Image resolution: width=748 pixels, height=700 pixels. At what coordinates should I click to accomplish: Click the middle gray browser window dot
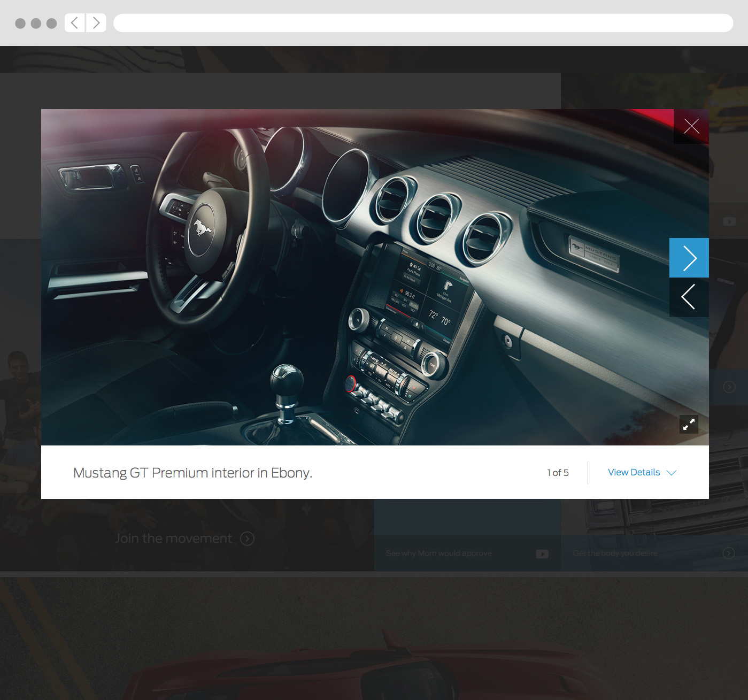point(36,24)
